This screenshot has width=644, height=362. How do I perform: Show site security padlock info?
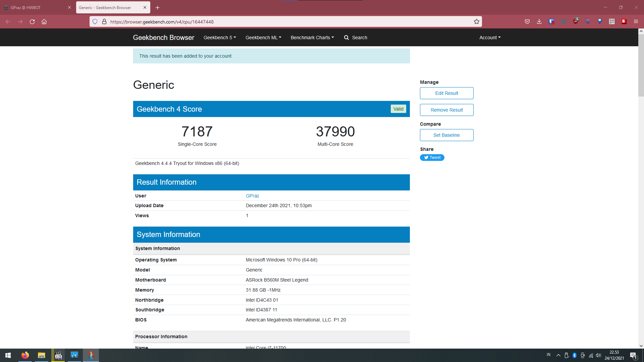point(104,21)
